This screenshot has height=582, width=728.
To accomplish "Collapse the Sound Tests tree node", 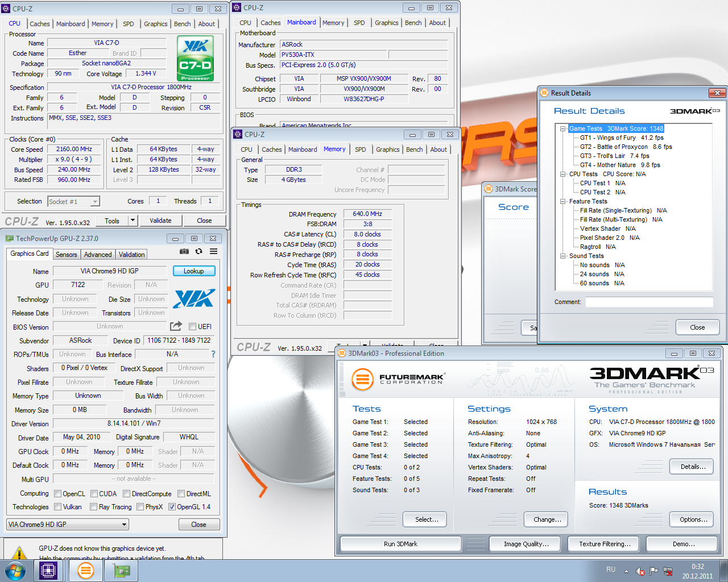I will pyautogui.click(x=563, y=256).
